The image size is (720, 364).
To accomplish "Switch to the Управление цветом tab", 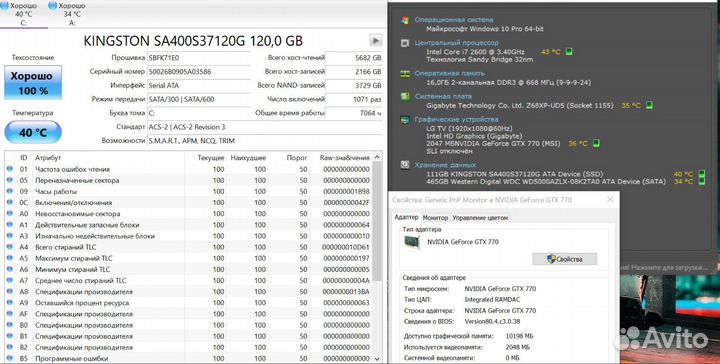I will point(480,218).
